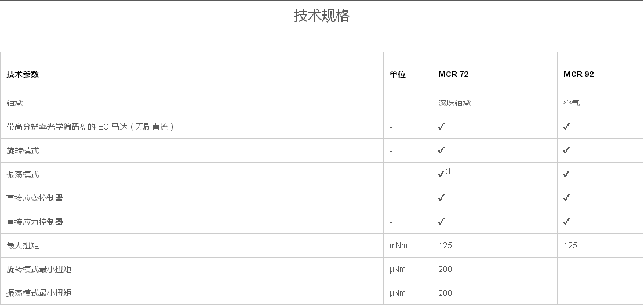
Task: Click the 技术规格 section heading
Action: [x=322, y=16]
